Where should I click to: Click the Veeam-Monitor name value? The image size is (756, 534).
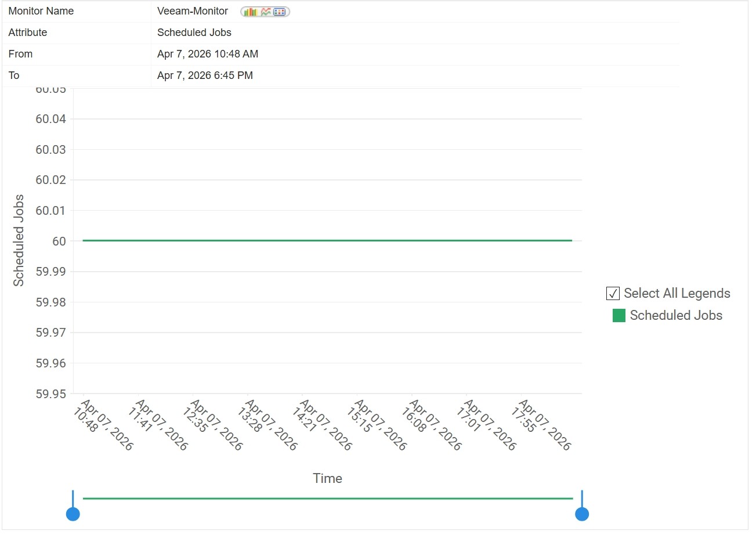191,11
